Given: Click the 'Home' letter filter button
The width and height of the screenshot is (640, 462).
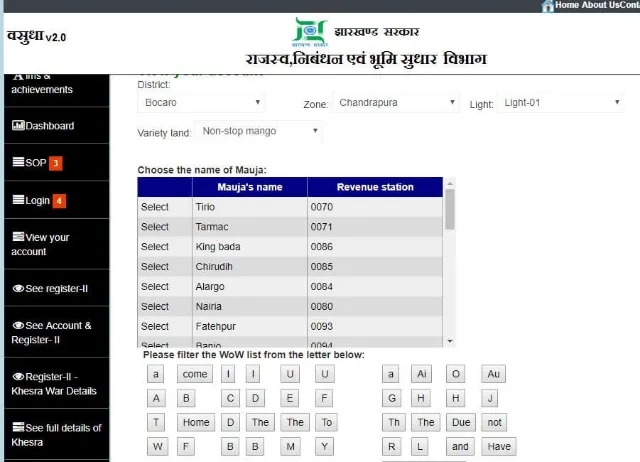Looking at the screenshot, I should pos(196,422).
